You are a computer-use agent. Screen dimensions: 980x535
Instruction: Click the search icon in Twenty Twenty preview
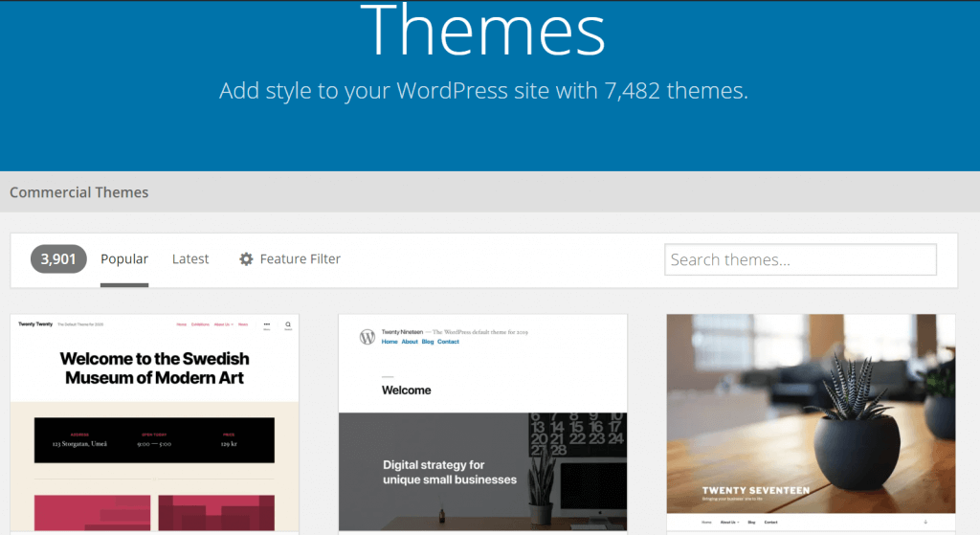pos(288,325)
